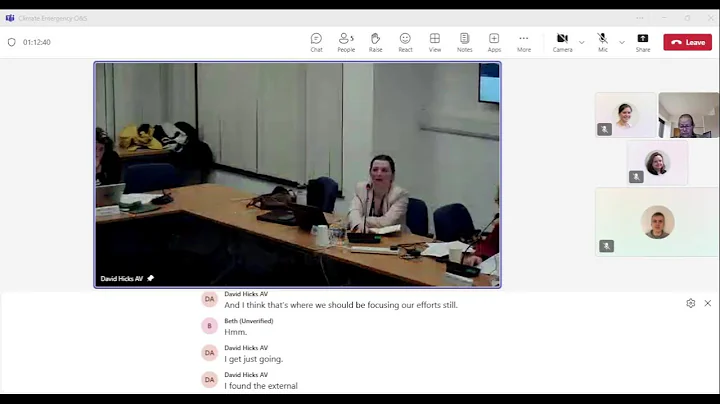Open meeting Notes
The width and height of the screenshot is (720, 404).
click(x=464, y=42)
